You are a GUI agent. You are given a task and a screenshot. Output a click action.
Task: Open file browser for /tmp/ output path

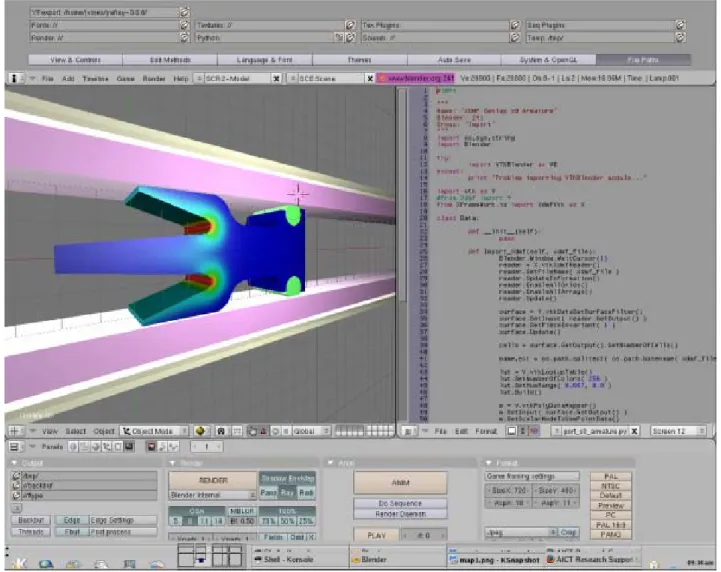16,476
